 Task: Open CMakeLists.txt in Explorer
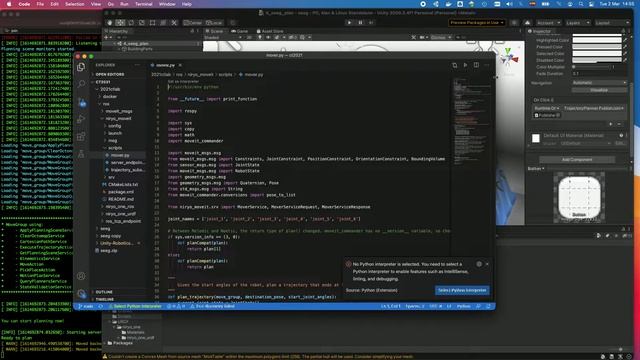tap(123, 184)
